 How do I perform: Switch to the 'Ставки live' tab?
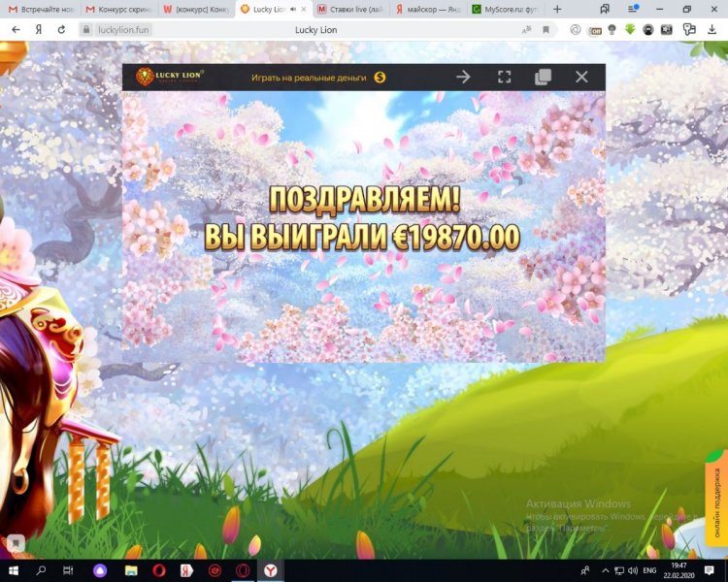349,10
